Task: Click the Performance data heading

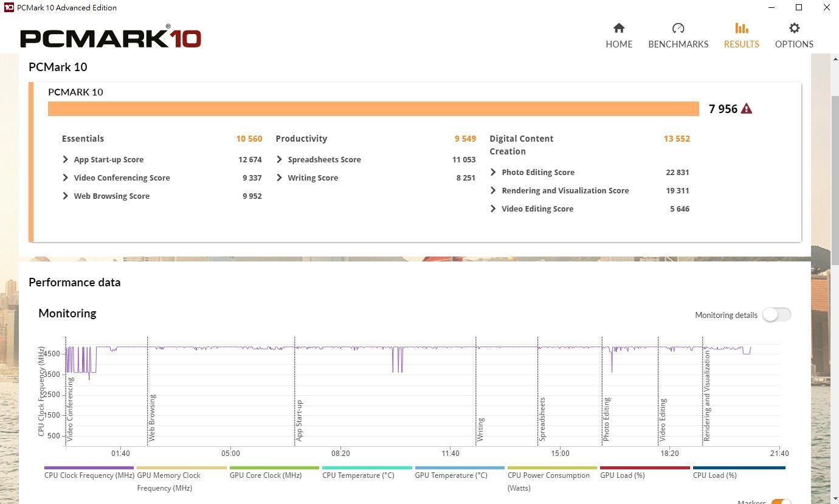Action: (75, 282)
